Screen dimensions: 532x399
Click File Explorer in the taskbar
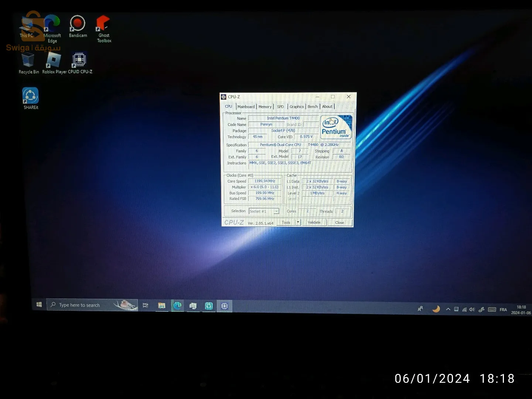click(161, 306)
